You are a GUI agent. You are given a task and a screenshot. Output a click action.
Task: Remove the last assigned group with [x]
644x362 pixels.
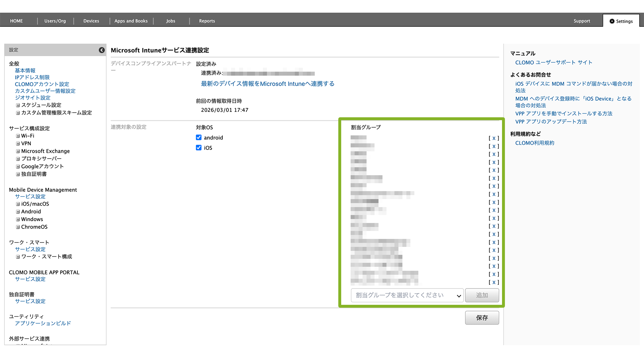click(494, 282)
